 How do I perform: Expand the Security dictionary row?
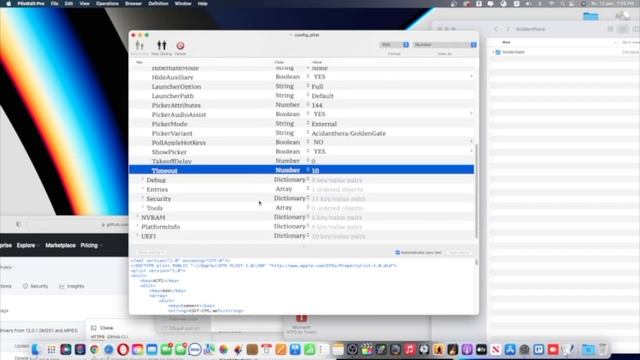(143, 198)
